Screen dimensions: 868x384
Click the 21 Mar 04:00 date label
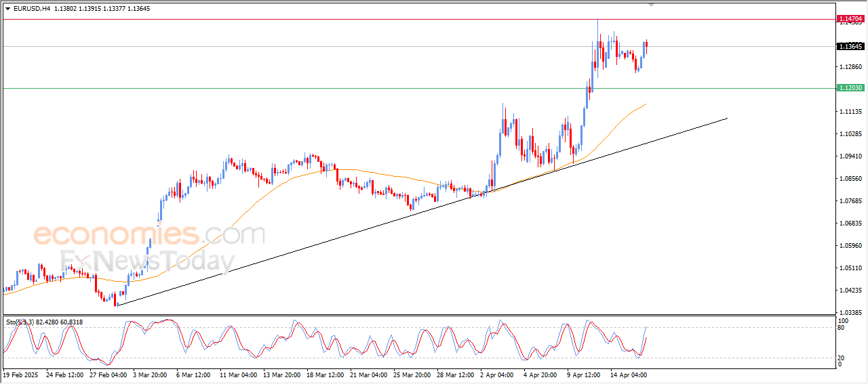(369, 375)
